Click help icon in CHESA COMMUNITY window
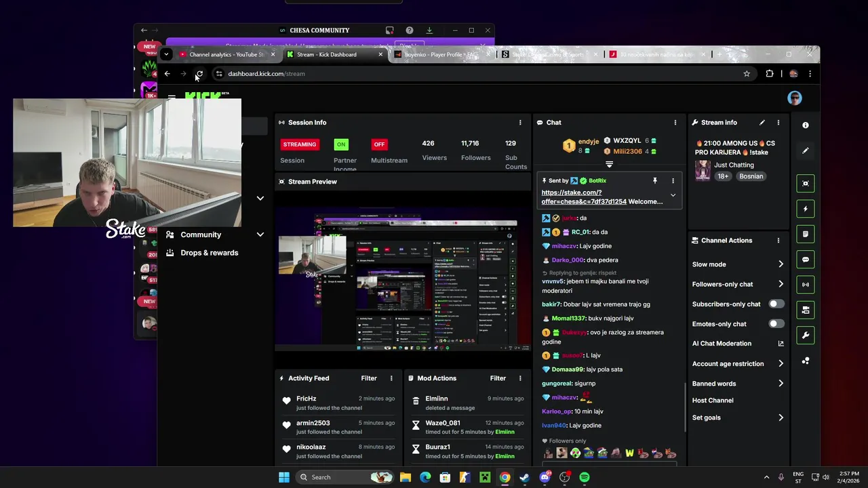The image size is (868, 488). [x=410, y=30]
